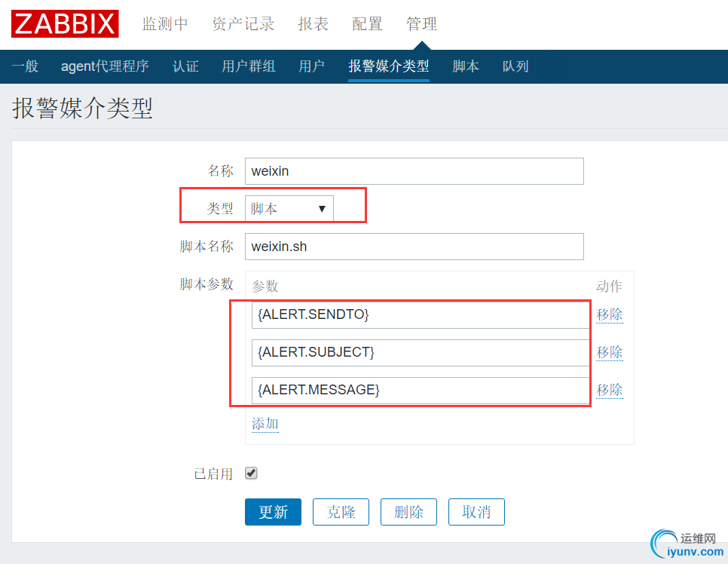The image size is (728, 564).
Task: Click the {ALERT.SUBJECT} parameter field
Action: [x=419, y=352]
